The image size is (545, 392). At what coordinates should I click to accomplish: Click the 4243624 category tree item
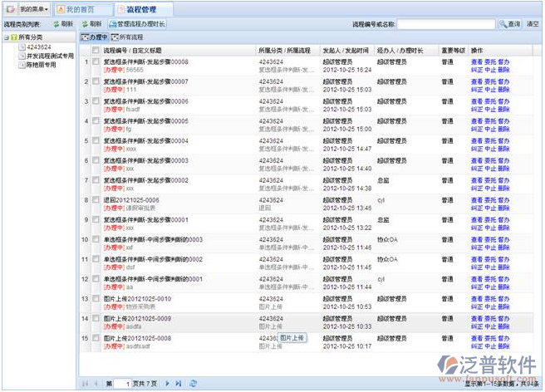point(38,47)
